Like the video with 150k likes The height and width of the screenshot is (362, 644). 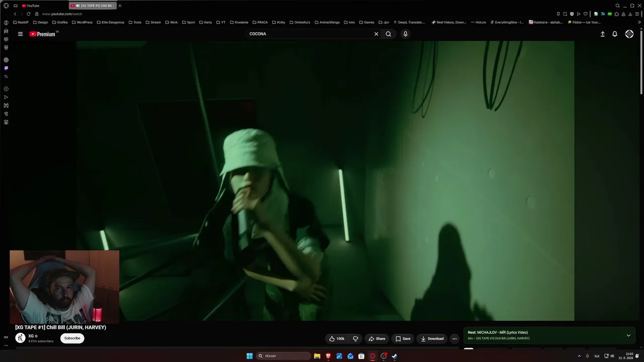pos(337,339)
